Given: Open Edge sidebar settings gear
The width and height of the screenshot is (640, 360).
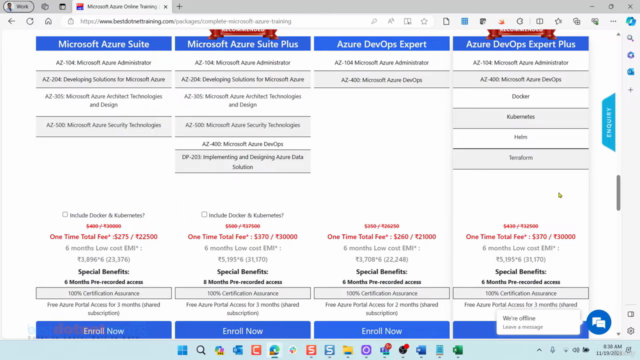Looking at the screenshot, I should [631, 331].
